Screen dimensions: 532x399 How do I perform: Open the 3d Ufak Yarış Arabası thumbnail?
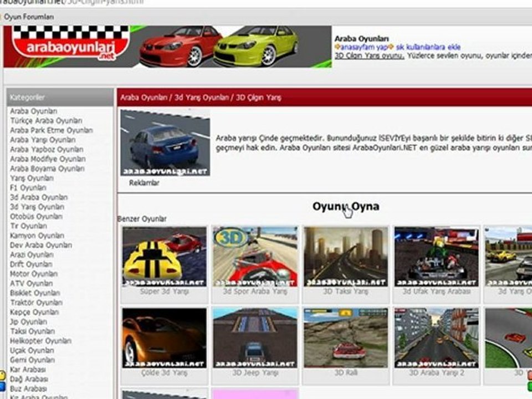[436, 257]
